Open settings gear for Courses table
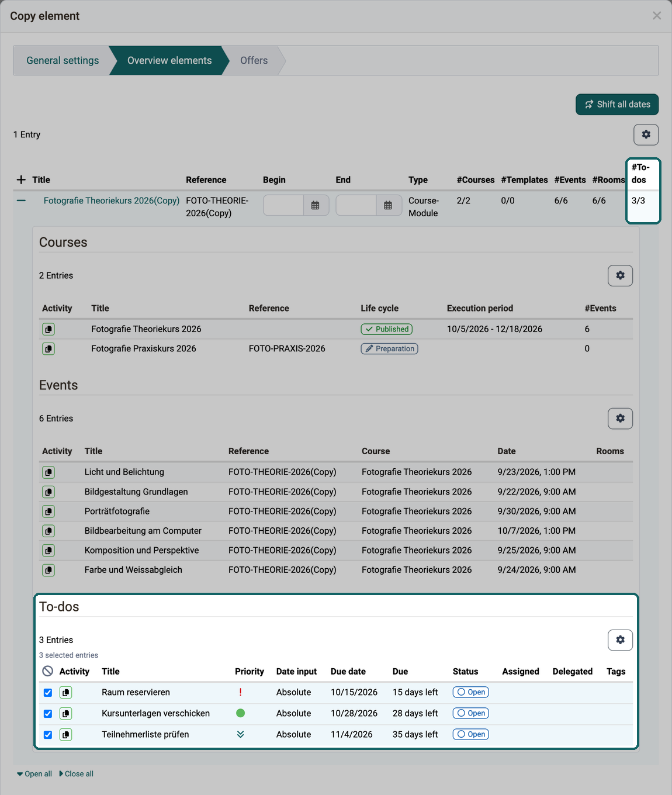The height and width of the screenshot is (795, 672). tap(620, 275)
